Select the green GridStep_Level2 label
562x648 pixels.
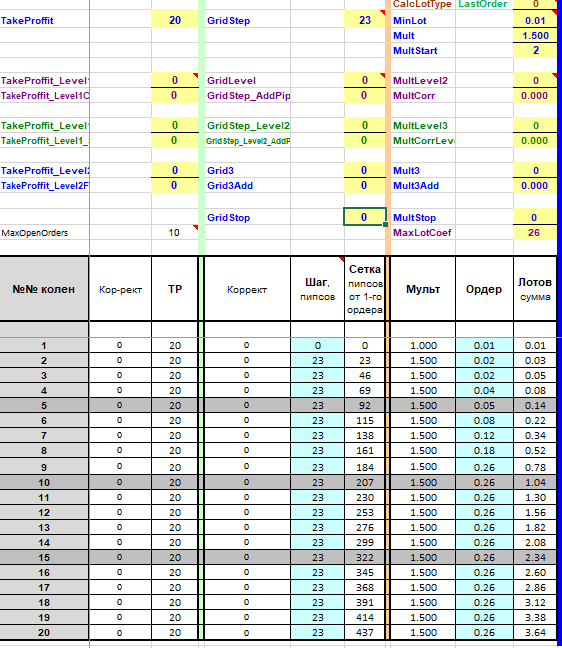[248, 126]
